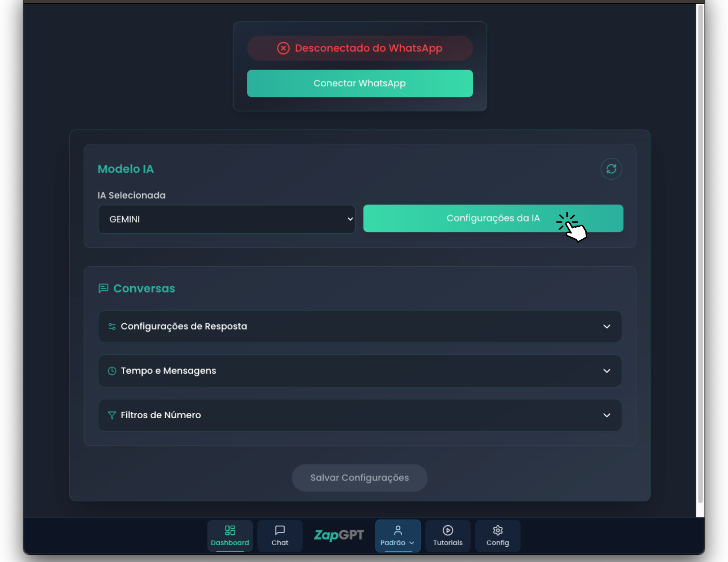The height and width of the screenshot is (562, 728).
Task: Click the Conversas message icon
Action: pyautogui.click(x=103, y=288)
